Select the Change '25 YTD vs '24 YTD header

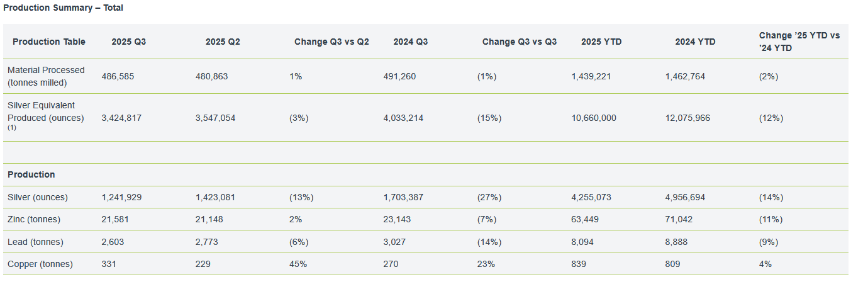pos(799,42)
